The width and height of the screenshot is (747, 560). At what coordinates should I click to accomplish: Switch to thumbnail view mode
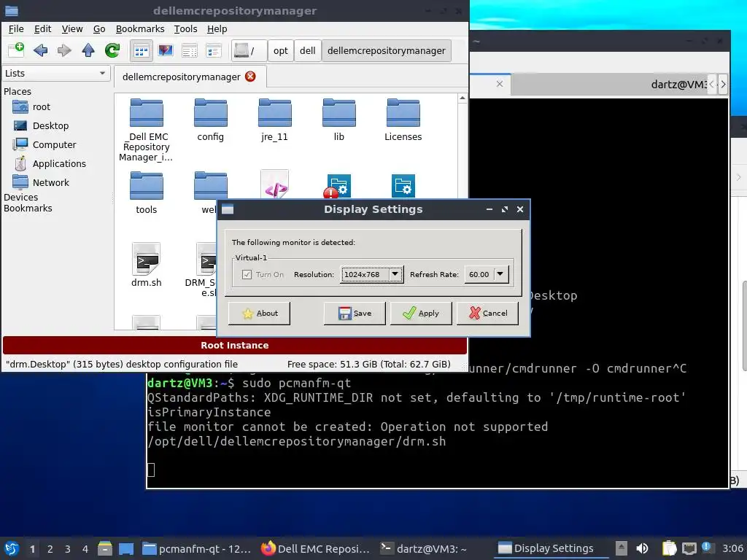point(166,50)
